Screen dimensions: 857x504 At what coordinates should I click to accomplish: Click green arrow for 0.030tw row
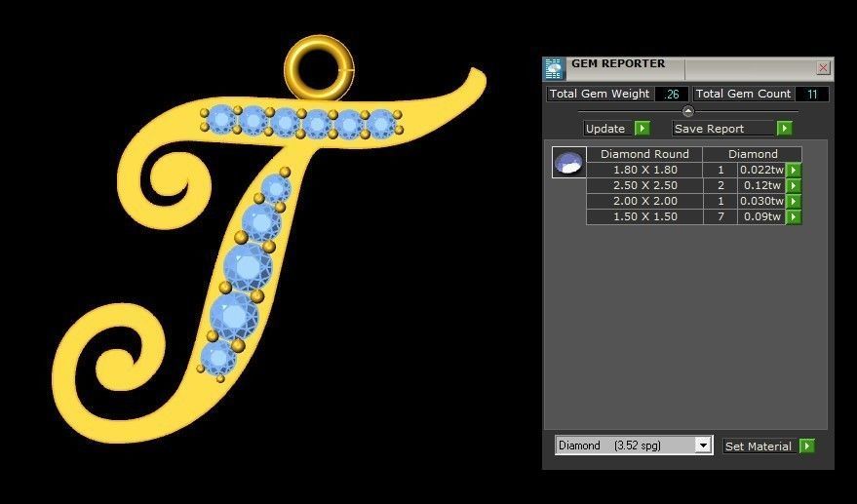click(x=794, y=201)
